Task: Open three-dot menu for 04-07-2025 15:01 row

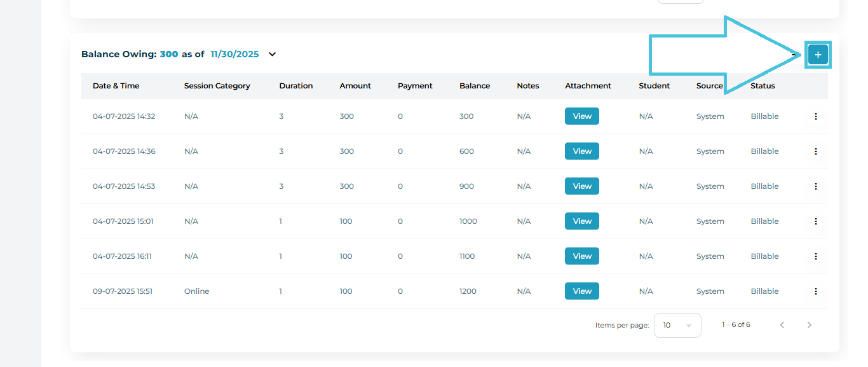Action: (816, 221)
